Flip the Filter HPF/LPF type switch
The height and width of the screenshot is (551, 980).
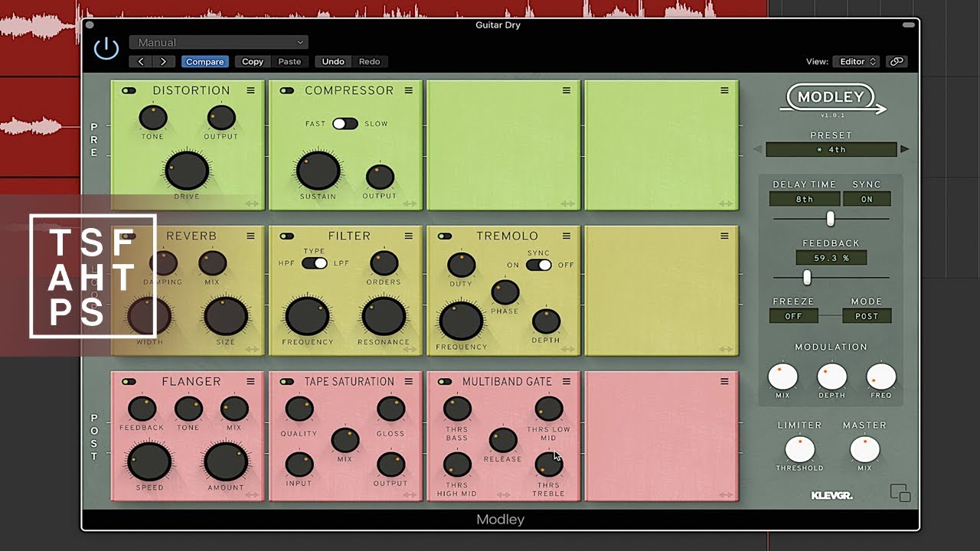tap(315, 263)
